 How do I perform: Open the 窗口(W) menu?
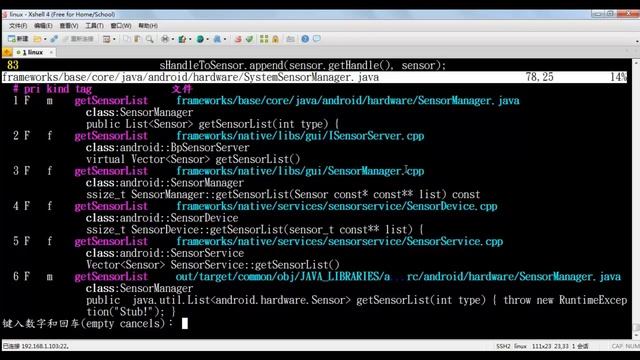[x=121, y=26]
